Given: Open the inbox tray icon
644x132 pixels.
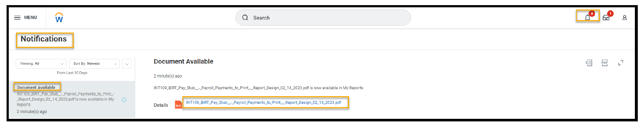Looking at the screenshot, I should [606, 18].
